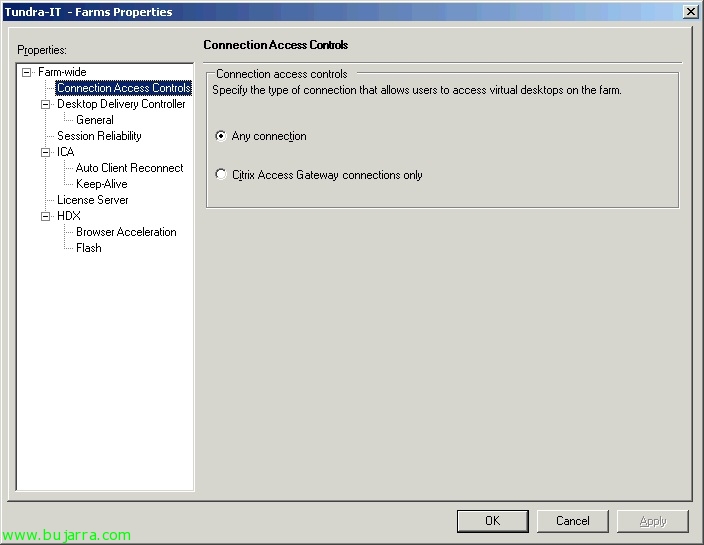Select License Server in properties tree
704x545 pixels.
[x=92, y=200]
